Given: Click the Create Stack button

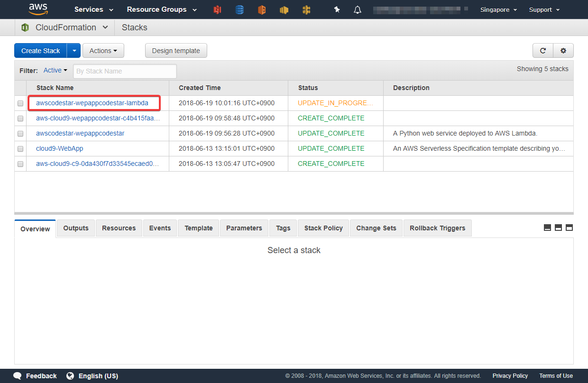Looking at the screenshot, I should pos(41,51).
